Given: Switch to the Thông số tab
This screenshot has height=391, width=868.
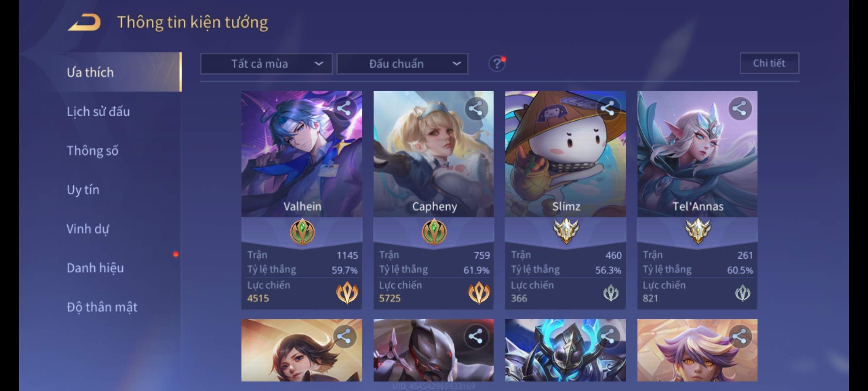Looking at the screenshot, I should (93, 151).
